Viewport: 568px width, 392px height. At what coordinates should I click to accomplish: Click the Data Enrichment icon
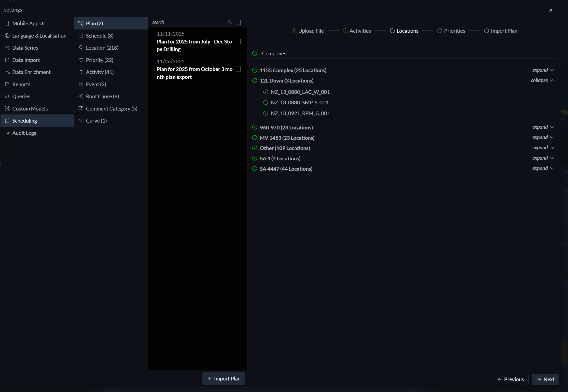[7, 72]
